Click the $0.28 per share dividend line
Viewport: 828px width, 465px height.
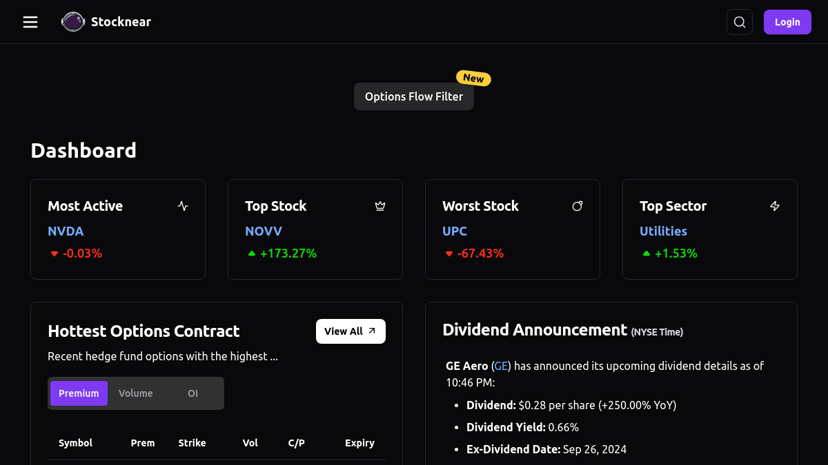[x=571, y=405]
